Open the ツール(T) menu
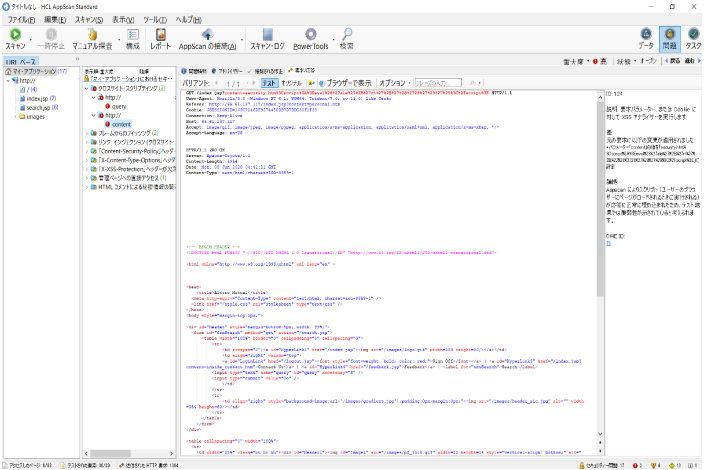The width and height of the screenshot is (704, 470). coord(155,20)
